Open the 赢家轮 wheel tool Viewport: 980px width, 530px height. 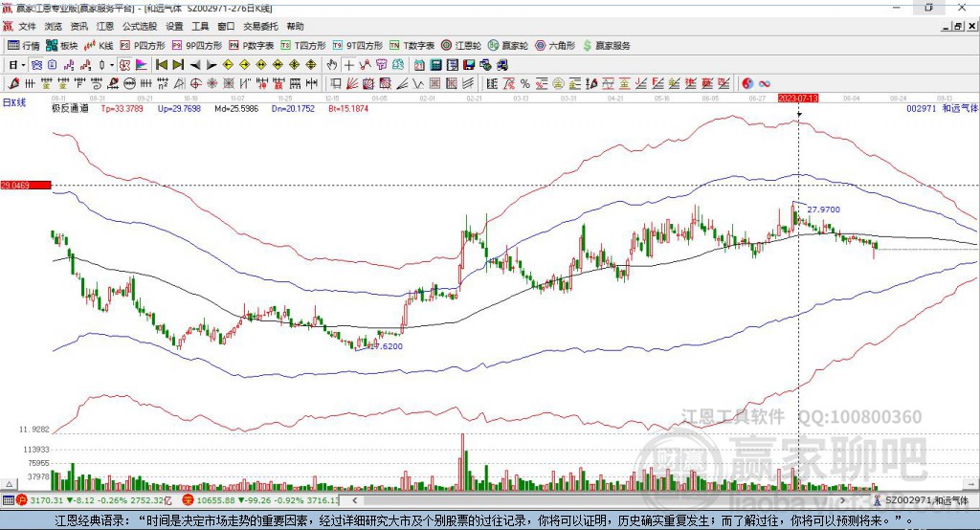508,46
